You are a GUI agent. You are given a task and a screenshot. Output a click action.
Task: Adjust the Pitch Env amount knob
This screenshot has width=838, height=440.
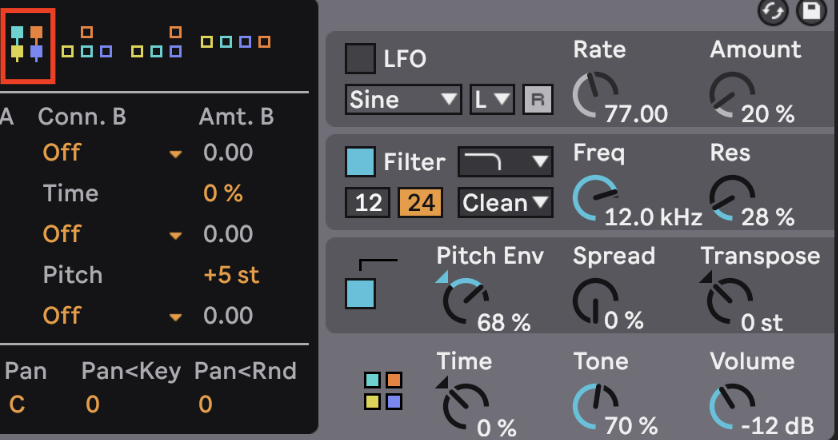pyautogui.click(x=465, y=301)
